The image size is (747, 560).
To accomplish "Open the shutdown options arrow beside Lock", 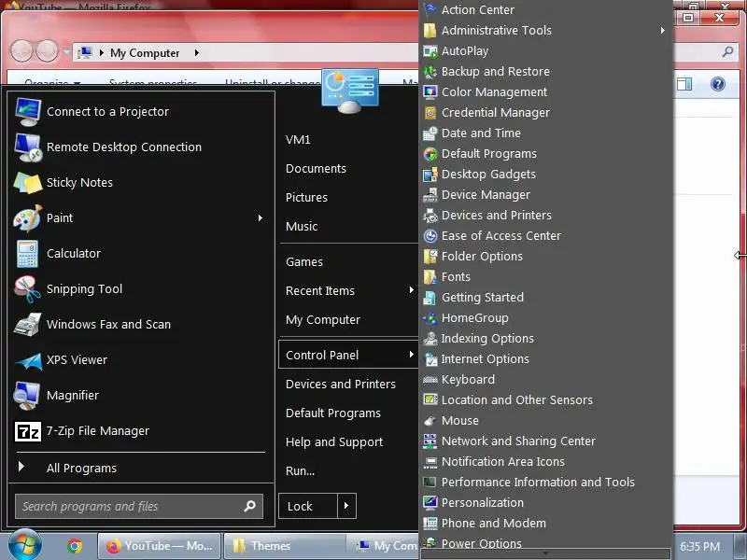I will click(x=346, y=506).
